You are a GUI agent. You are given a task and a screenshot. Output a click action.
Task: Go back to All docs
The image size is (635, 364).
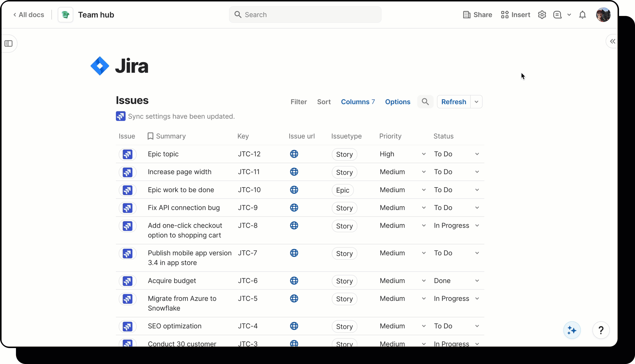(x=29, y=15)
